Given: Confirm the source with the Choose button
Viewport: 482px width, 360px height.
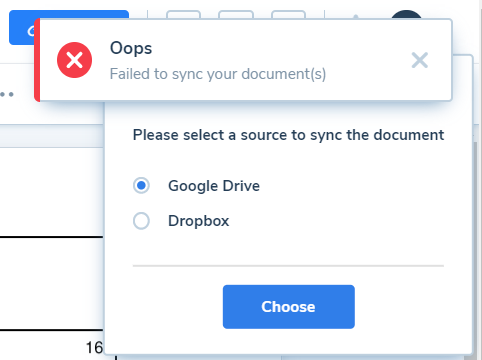Looking at the screenshot, I should point(289,307).
